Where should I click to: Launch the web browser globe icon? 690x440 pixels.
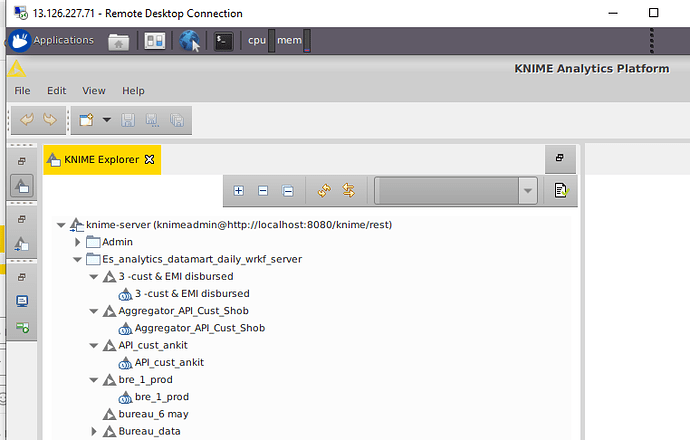click(x=189, y=41)
